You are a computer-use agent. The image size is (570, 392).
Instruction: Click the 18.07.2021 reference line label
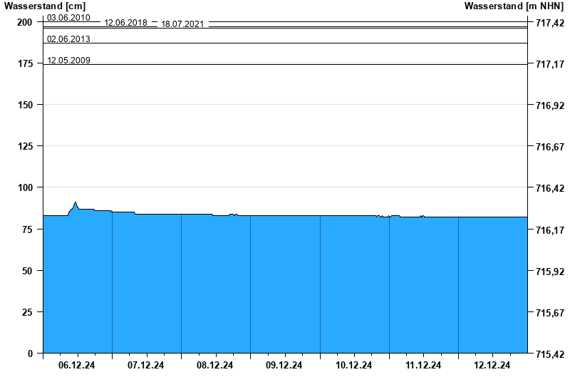182,24
